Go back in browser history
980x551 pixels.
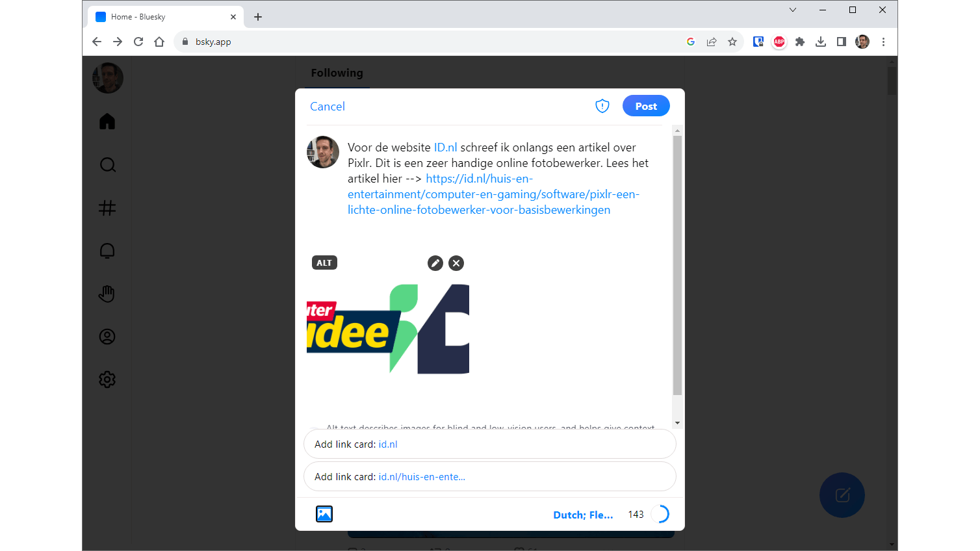tap(97, 42)
